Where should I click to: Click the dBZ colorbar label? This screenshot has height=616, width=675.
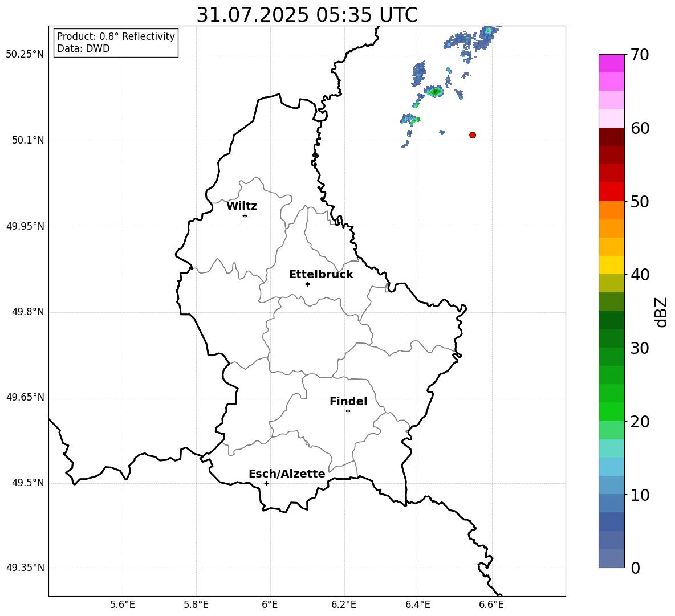pyautogui.click(x=662, y=312)
